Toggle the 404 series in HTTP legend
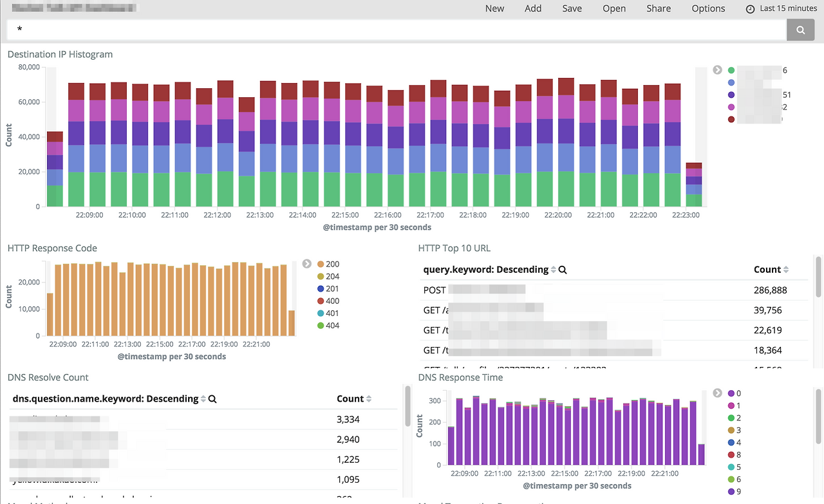This screenshot has height=504, width=824. (x=332, y=326)
